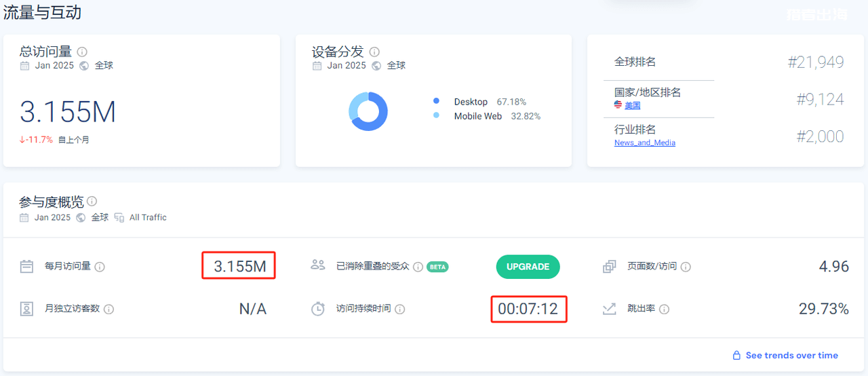Screen dimensions: 868x376
Task: Click Jan 2025 date in 总访问量 card
Action: [54, 66]
